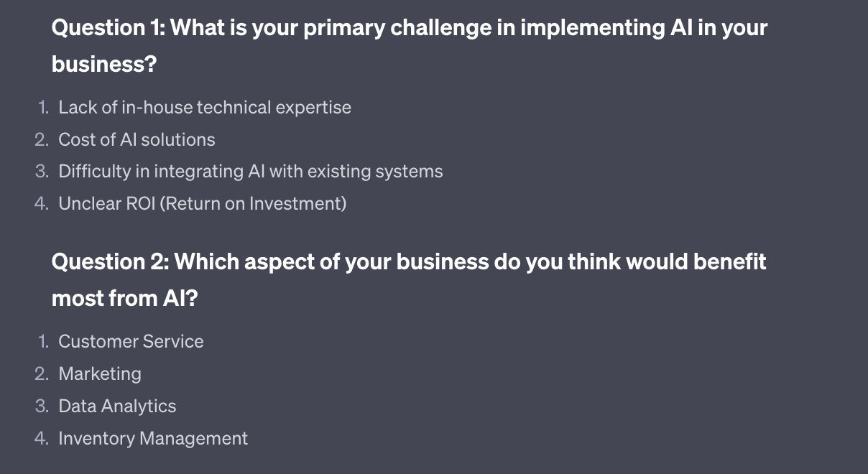Select the 'Lack of in-house technical expertise' option

click(x=205, y=108)
